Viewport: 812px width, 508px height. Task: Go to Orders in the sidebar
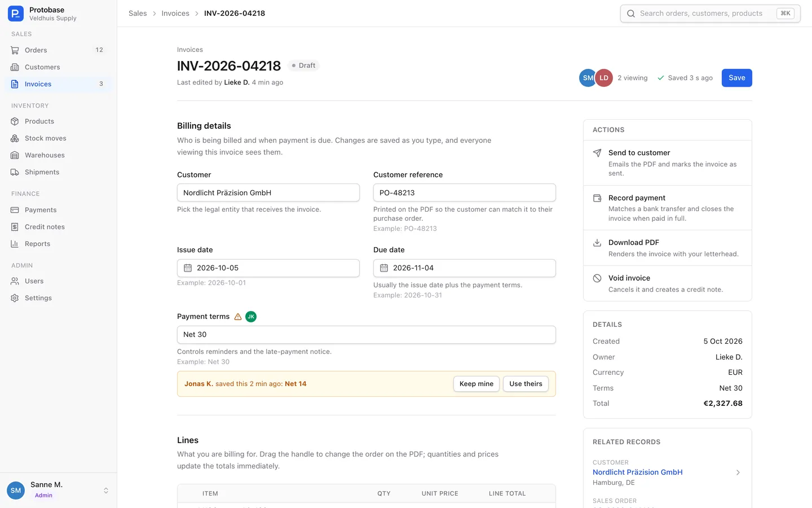click(59, 50)
